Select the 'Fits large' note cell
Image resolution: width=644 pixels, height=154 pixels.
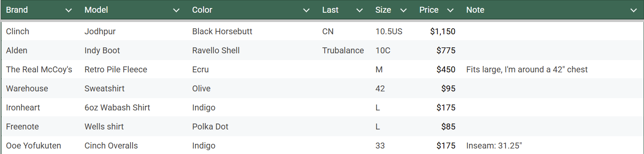(527, 69)
